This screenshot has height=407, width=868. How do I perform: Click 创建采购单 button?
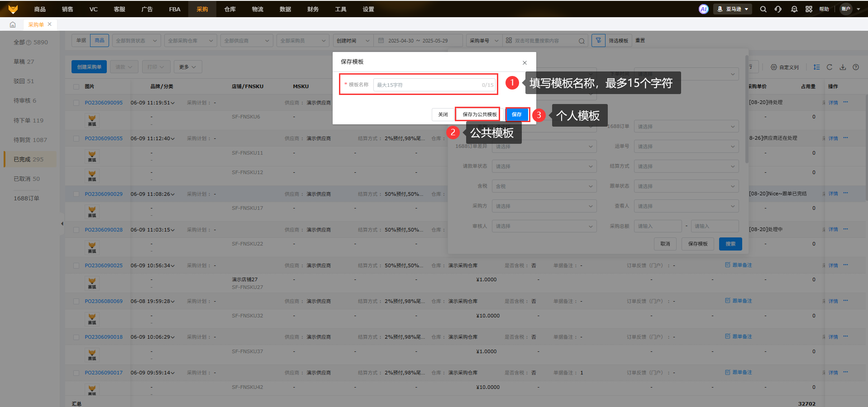(x=89, y=67)
